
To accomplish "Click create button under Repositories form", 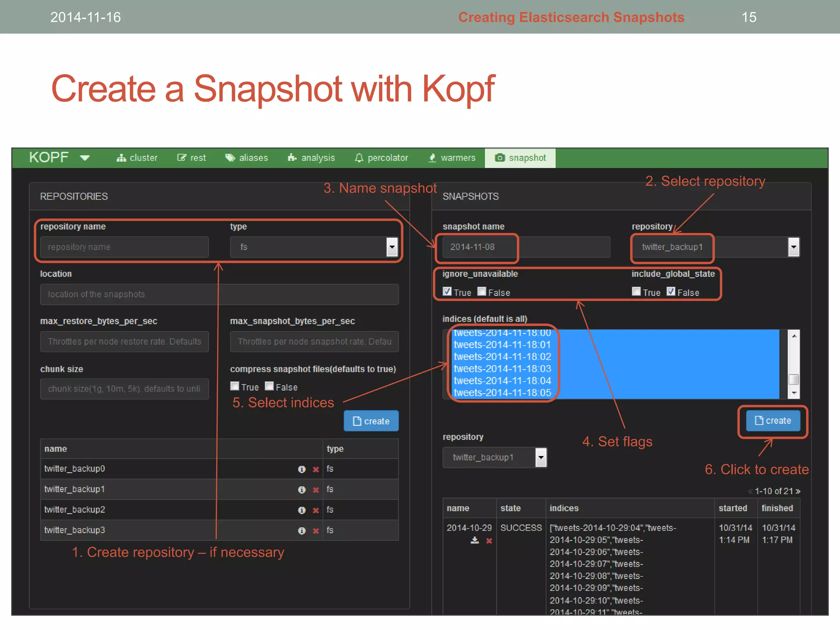I will [371, 421].
